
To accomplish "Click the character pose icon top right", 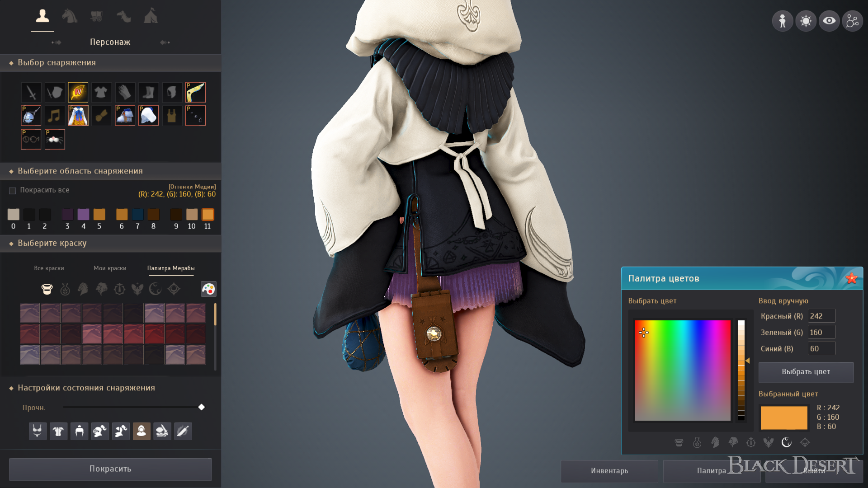I will (x=782, y=21).
